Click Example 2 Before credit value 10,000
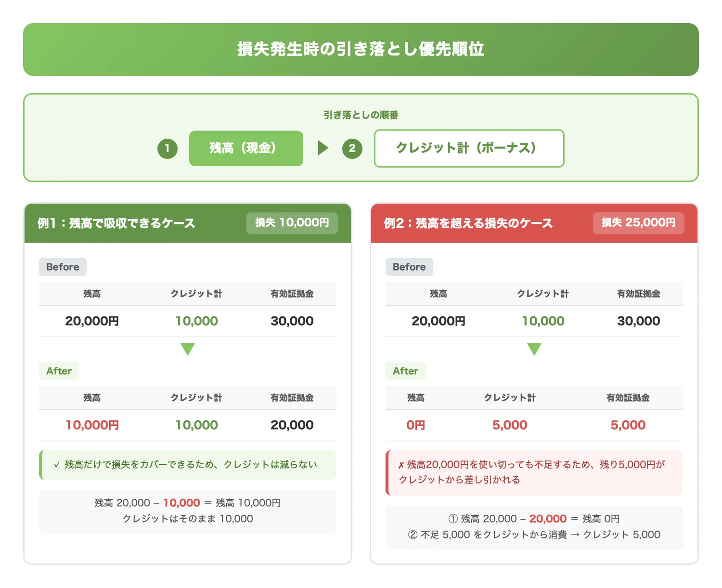 (x=543, y=321)
